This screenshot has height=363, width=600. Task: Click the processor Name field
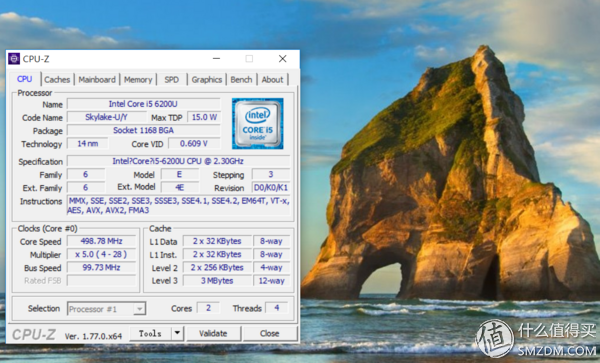coord(143,104)
